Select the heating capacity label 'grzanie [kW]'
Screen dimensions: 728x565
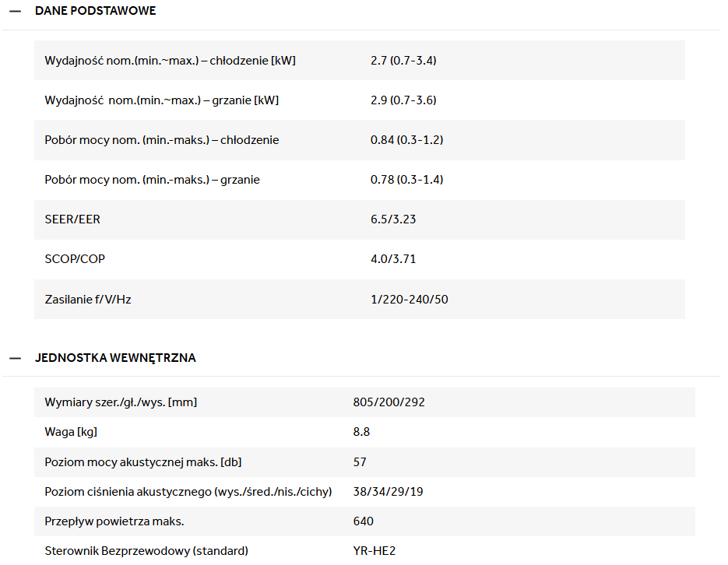[x=245, y=100]
